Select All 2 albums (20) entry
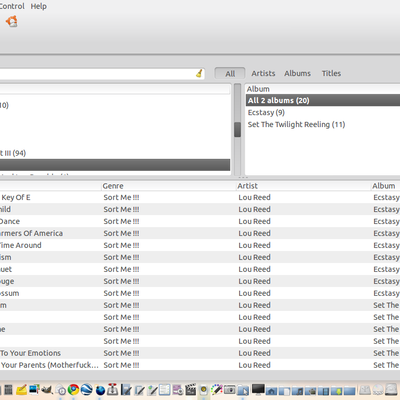This screenshot has width=400, height=400. click(323, 100)
